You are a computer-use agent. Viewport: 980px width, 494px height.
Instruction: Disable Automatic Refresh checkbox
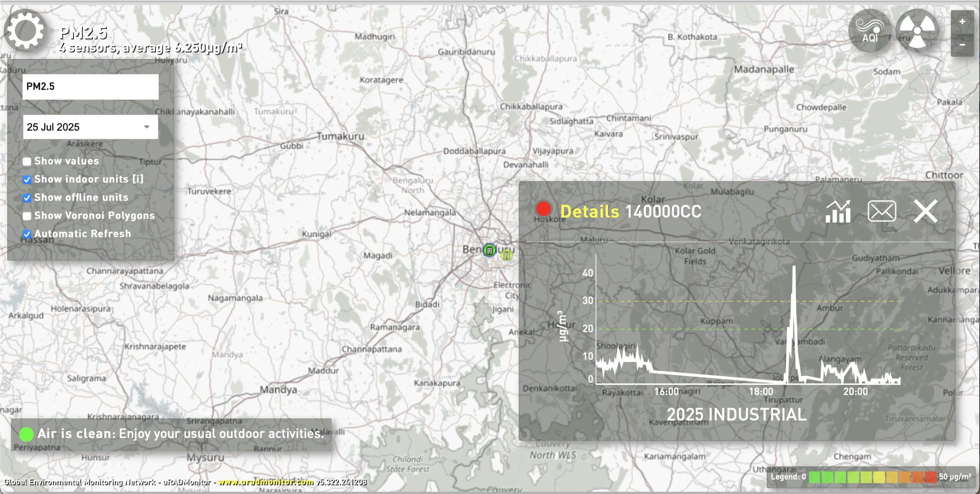(27, 234)
